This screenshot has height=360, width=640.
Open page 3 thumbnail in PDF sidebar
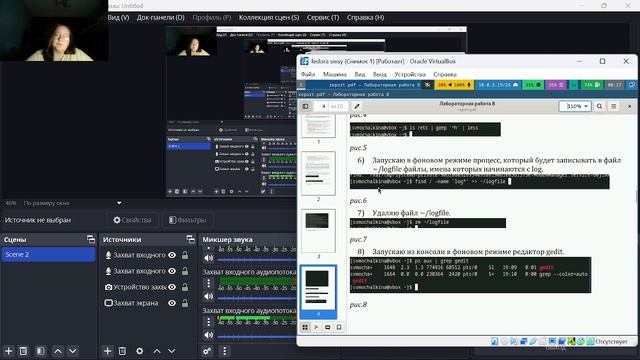(318, 231)
